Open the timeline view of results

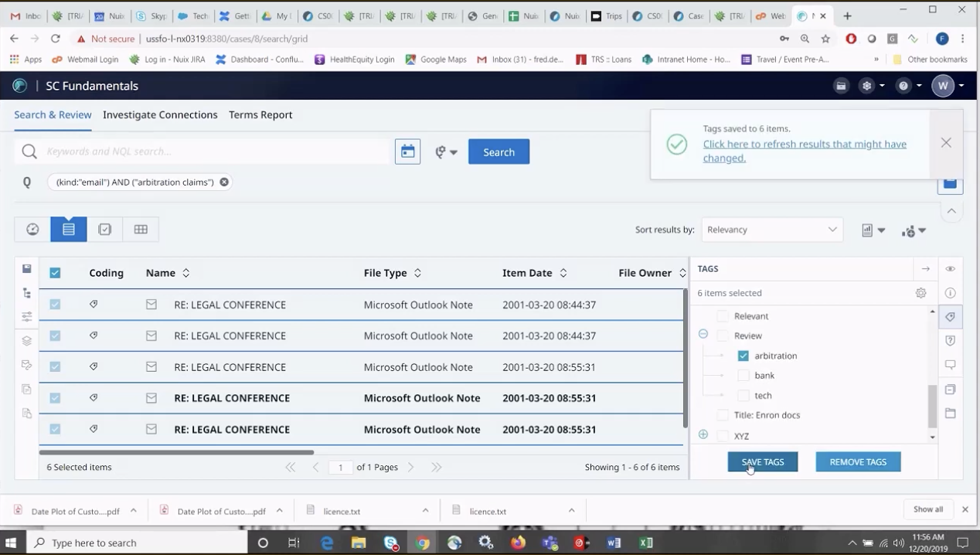[x=32, y=229]
